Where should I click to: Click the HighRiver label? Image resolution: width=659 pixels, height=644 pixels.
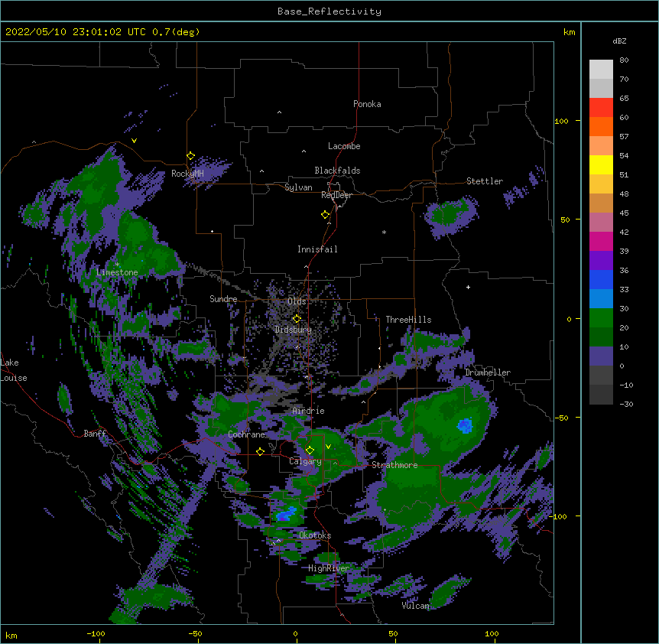329,568
